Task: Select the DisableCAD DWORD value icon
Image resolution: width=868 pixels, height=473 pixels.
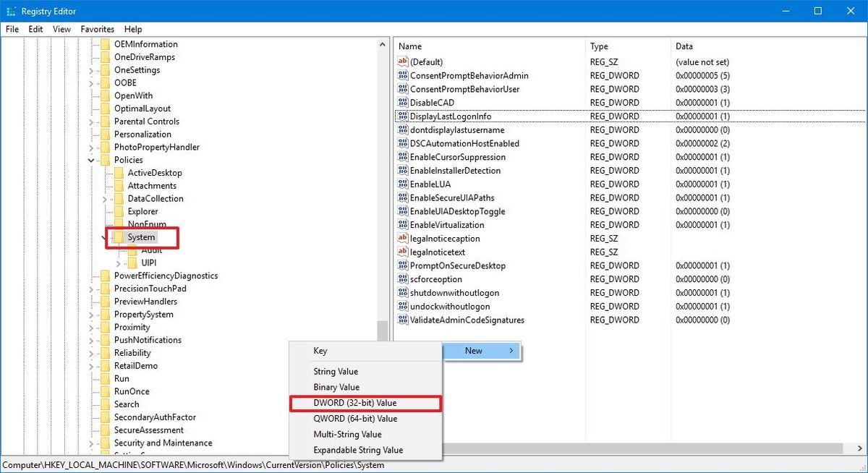Action: [x=403, y=102]
